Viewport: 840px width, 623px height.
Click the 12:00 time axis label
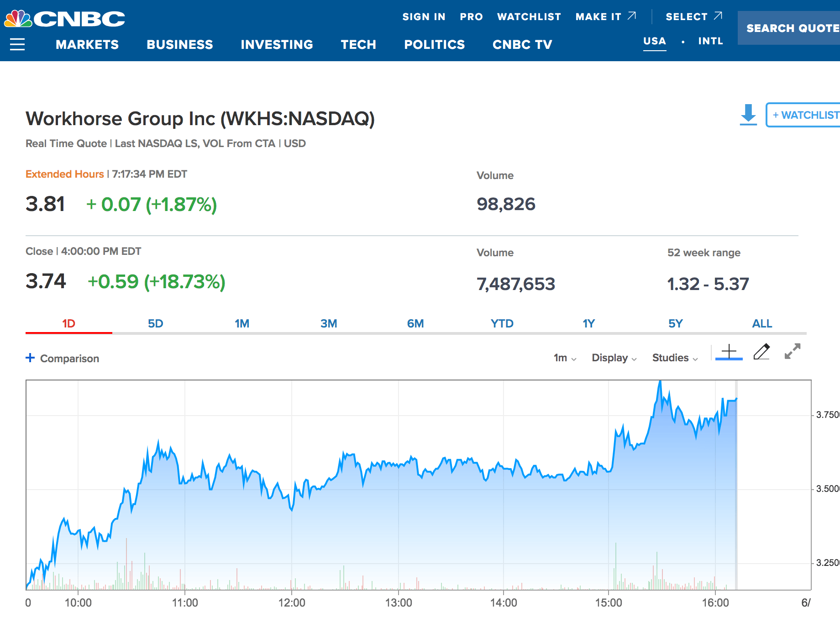click(292, 603)
